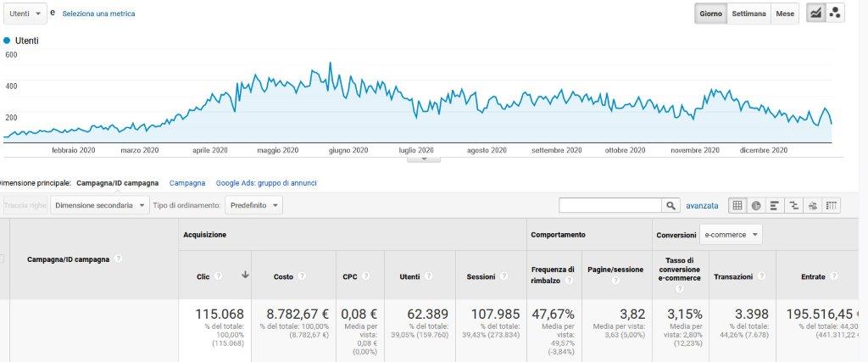This screenshot has width=868, height=362.
Task: Switch chart granularity to Giorno
Action: pos(711,14)
